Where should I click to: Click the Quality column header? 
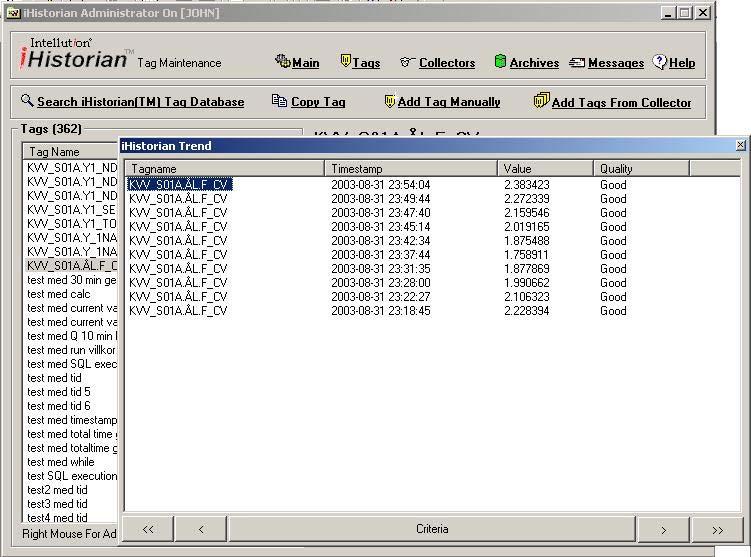641,169
